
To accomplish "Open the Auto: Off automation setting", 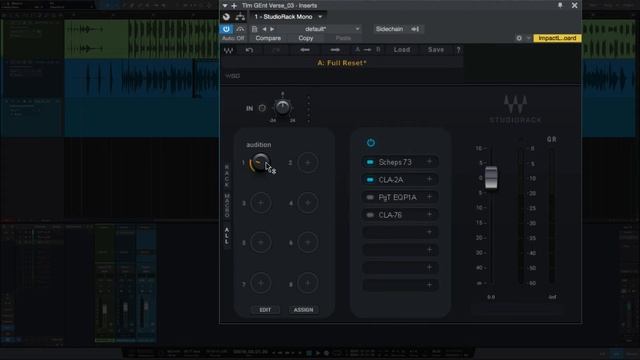I will pyautogui.click(x=233, y=38).
